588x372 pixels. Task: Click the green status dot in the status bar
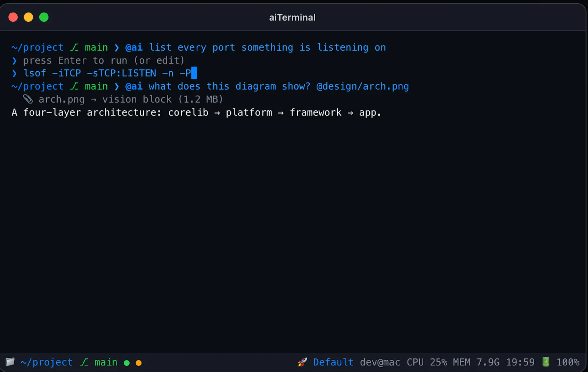(127, 363)
